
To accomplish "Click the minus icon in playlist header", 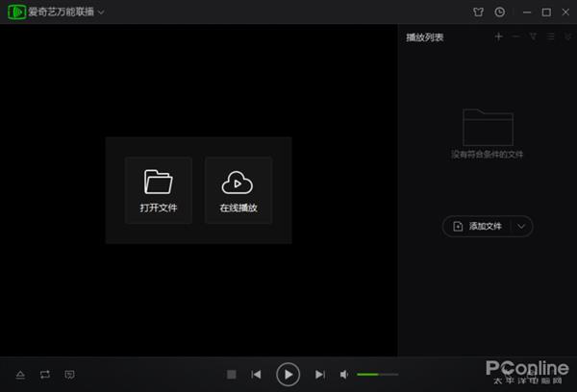I will tap(515, 37).
